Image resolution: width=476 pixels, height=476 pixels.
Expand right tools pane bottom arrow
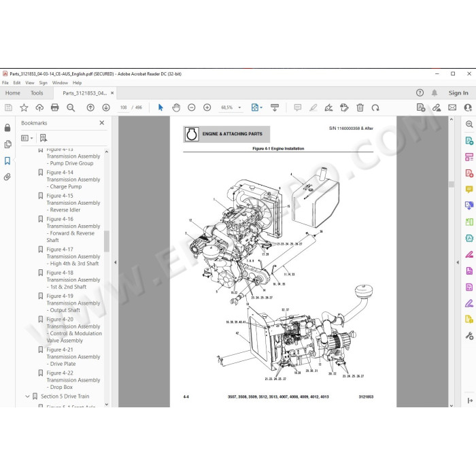click(x=470, y=401)
